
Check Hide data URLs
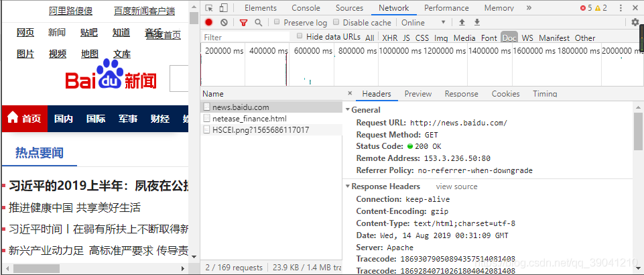(300, 36)
